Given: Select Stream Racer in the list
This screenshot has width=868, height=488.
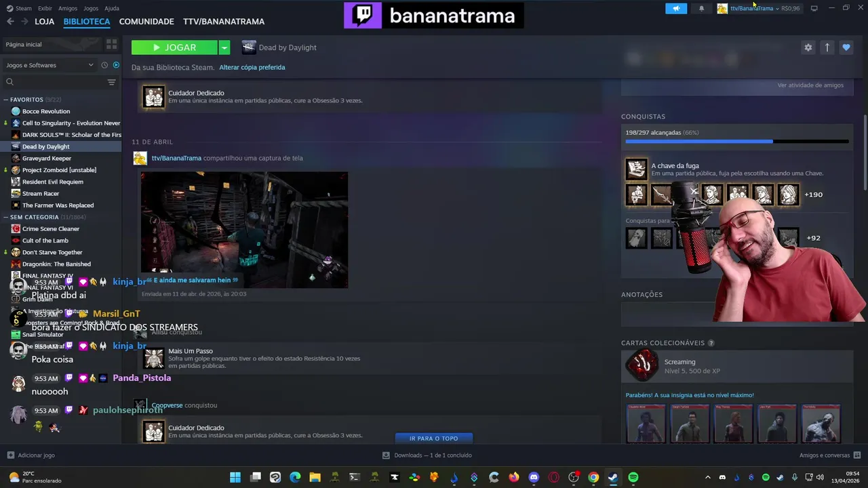Looking at the screenshot, I should 41,193.
